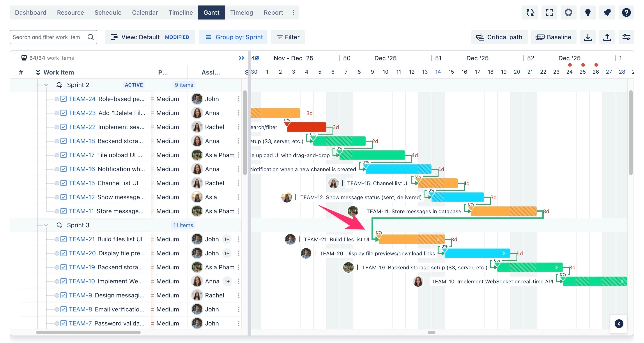The height and width of the screenshot is (343, 644).
Task: Open more options for TEAM-24 row
Action: pos(239,99)
